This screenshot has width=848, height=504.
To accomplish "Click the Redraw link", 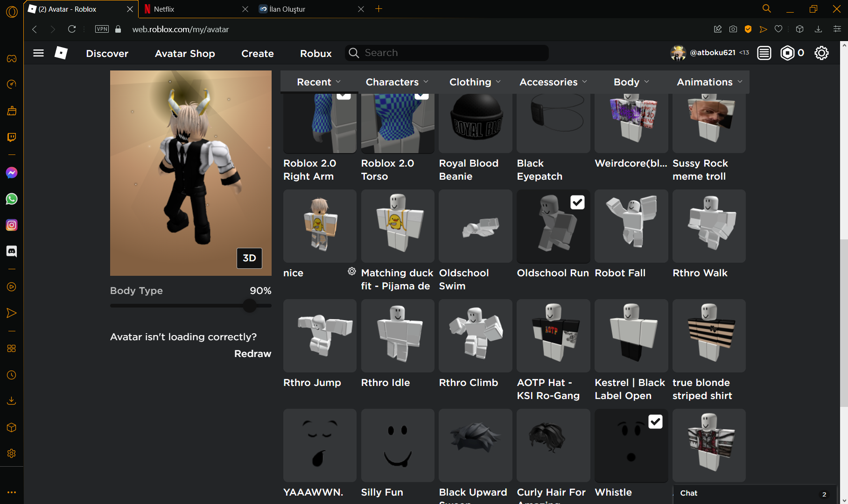I will click(x=252, y=354).
